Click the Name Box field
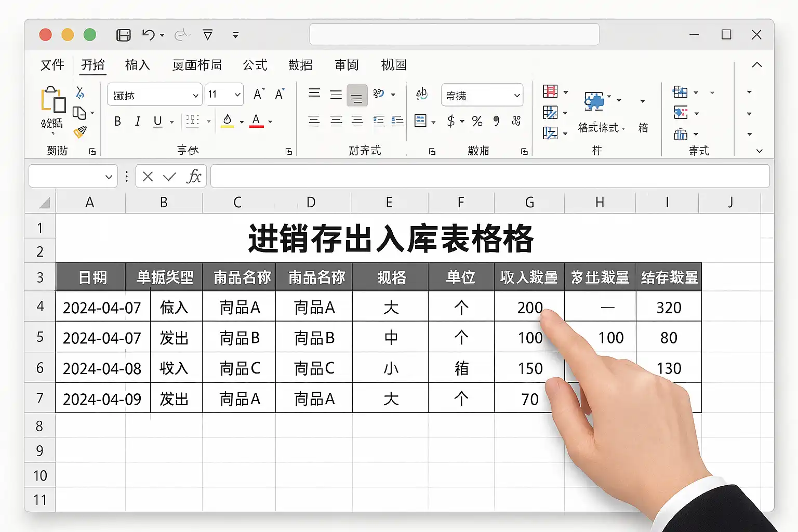Image resolution: width=798 pixels, height=532 pixels. click(x=73, y=177)
